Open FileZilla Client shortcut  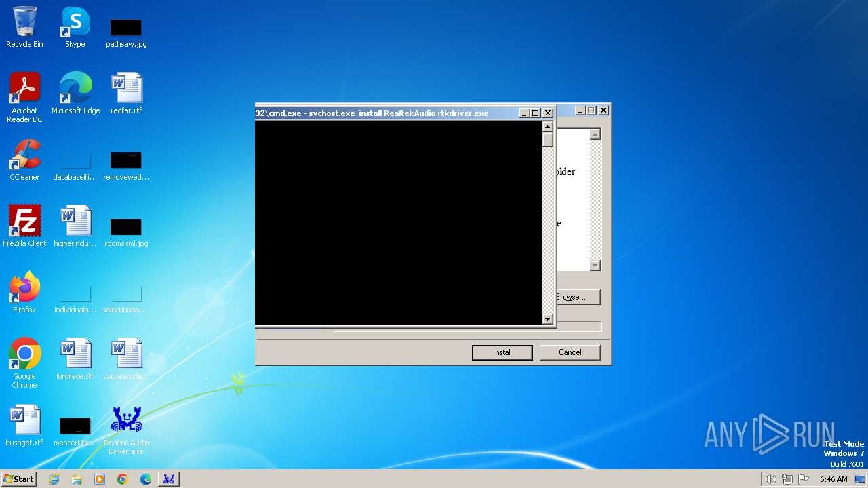(24, 226)
